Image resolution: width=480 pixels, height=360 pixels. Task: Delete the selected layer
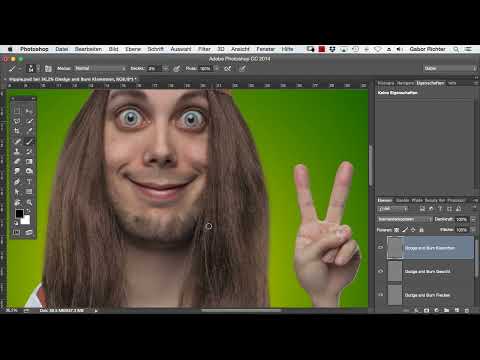467,310
